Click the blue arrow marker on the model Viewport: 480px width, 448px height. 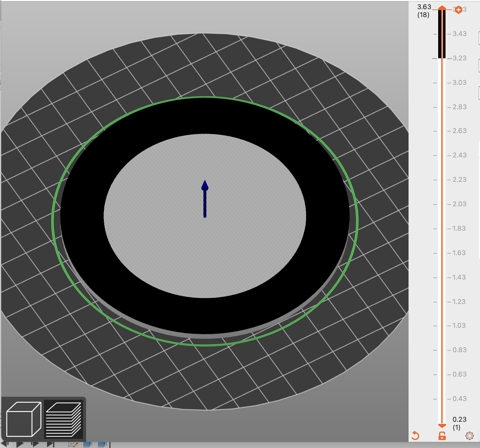[x=205, y=199]
